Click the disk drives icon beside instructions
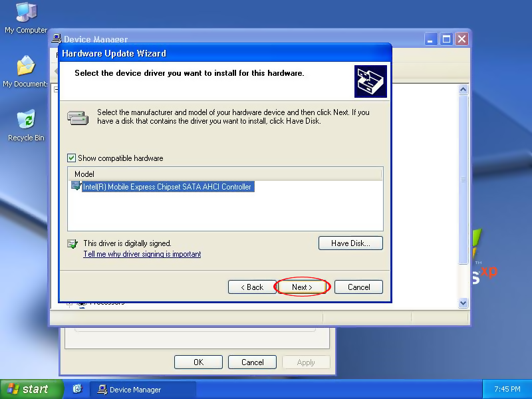Viewport: 532px width, 399px height. [x=78, y=118]
